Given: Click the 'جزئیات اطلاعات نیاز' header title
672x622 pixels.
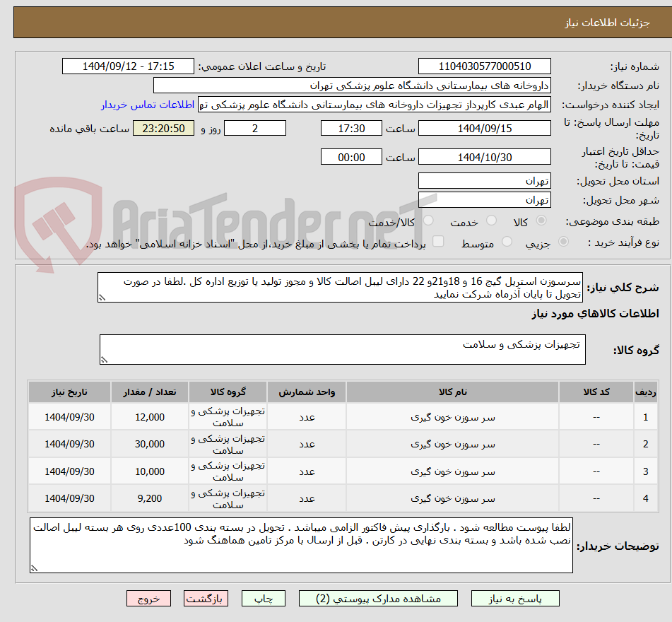Looking at the screenshot, I should [607, 23].
